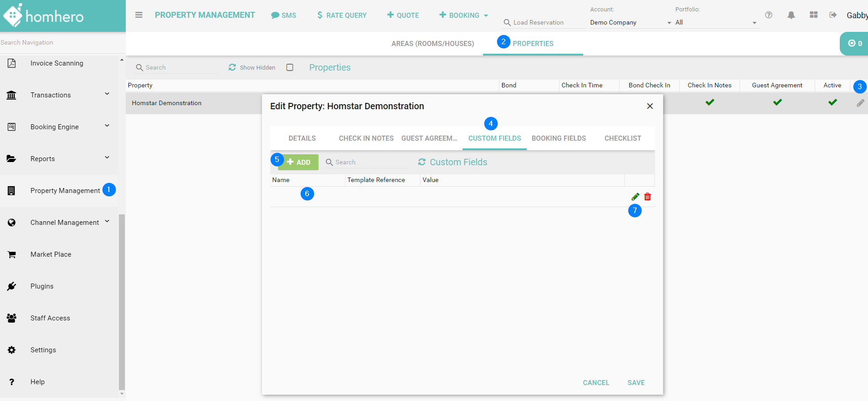
Task: Toggle the hamburger menu icon
Action: point(139,15)
